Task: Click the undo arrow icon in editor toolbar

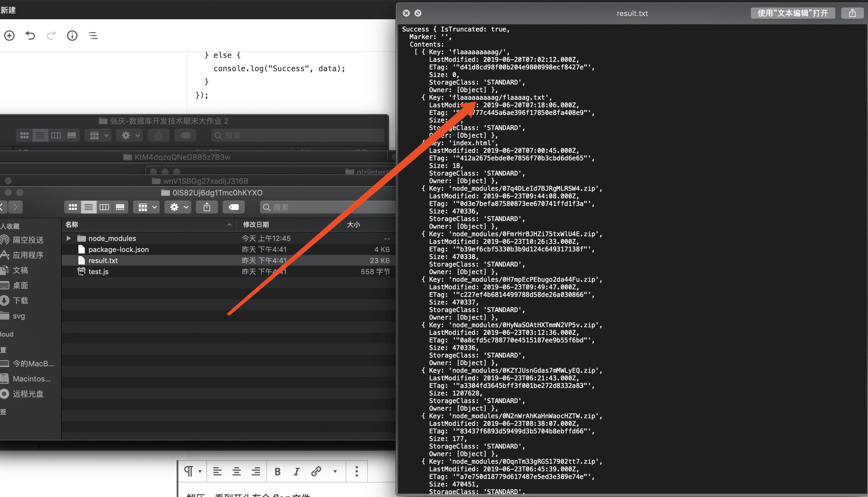Action: pos(30,36)
